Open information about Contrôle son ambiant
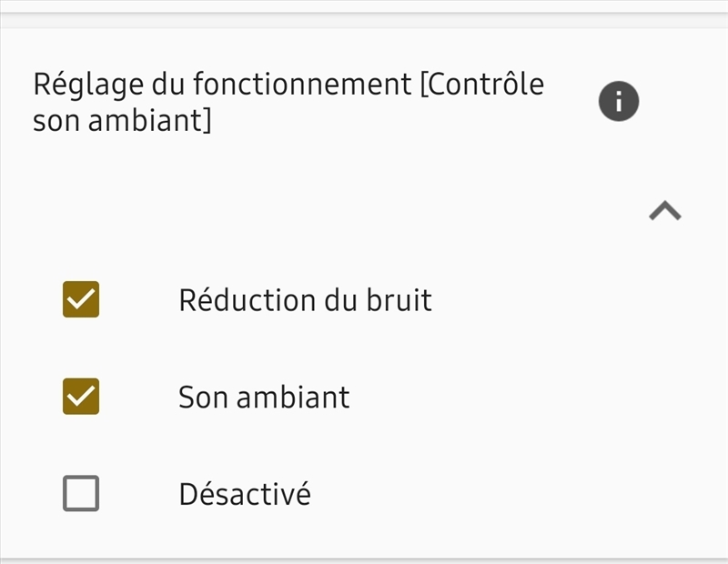The image size is (728, 564). pyautogui.click(x=617, y=100)
